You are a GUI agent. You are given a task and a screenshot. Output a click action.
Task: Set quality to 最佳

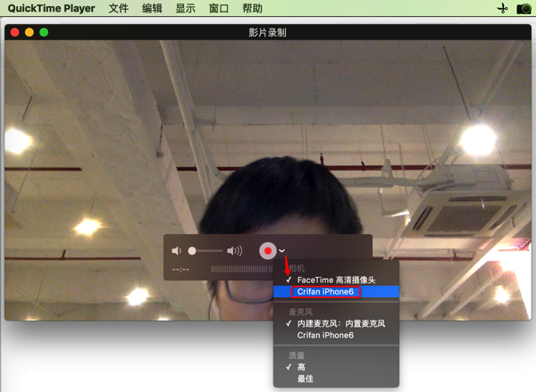pyautogui.click(x=336, y=379)
